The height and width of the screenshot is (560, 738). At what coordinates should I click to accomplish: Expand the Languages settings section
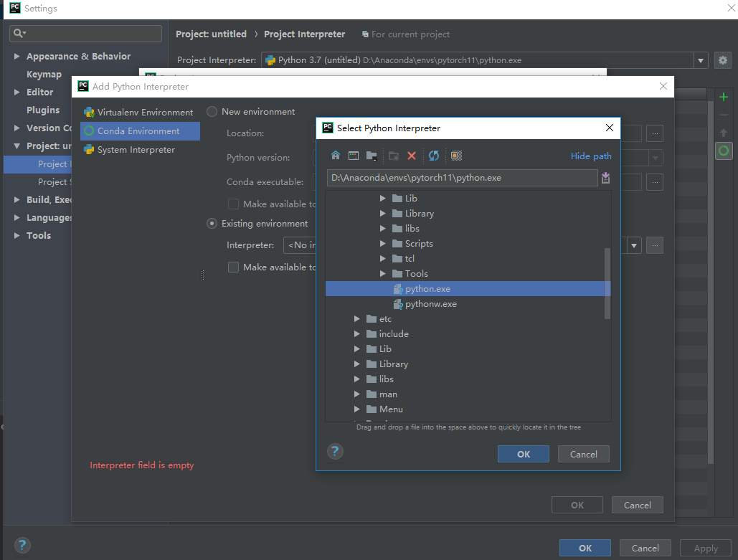pos(17,217)
